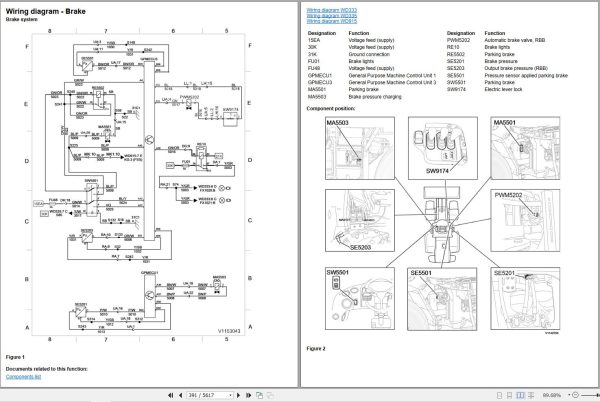The height and width of the screenshot is (402, 600).
Task: Enable single page continuous scrolling view
Action: pyautogui.click(x=509, y=395)
